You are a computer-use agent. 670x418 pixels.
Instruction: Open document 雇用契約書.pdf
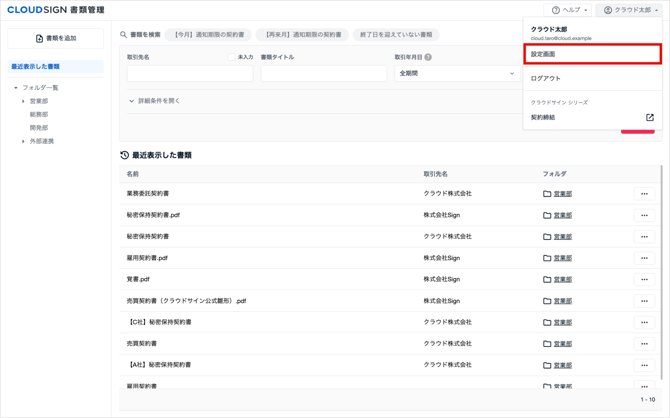coord(147,258)
